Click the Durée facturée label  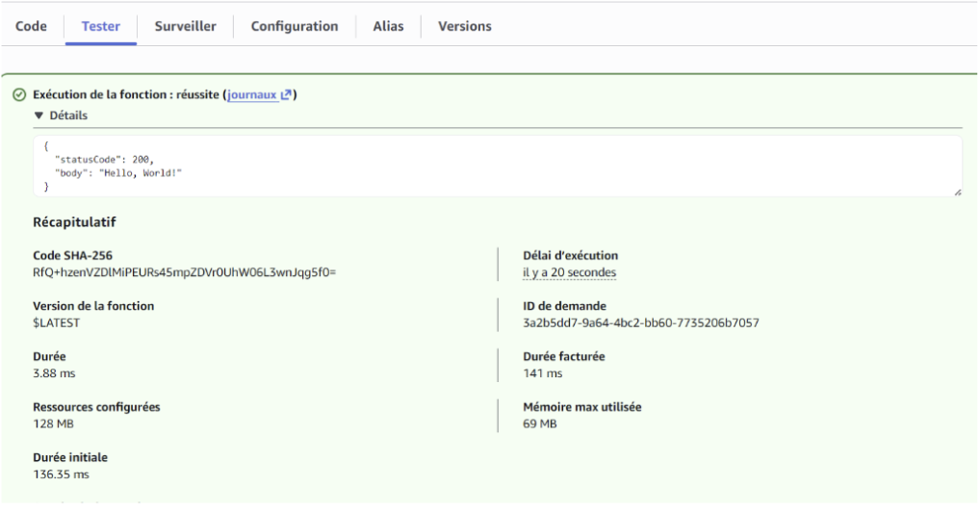pos(564,357)
